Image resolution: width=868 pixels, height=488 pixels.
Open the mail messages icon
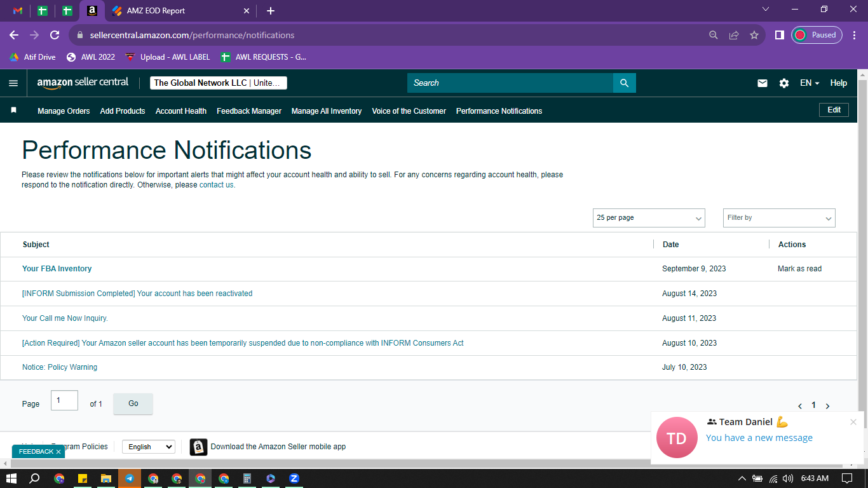(x=763, y=83)
